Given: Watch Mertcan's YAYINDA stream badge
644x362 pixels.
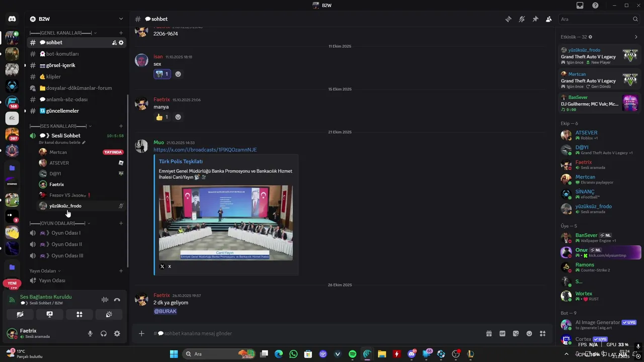Looking at the screenshot, I should [x=113, y=152].
